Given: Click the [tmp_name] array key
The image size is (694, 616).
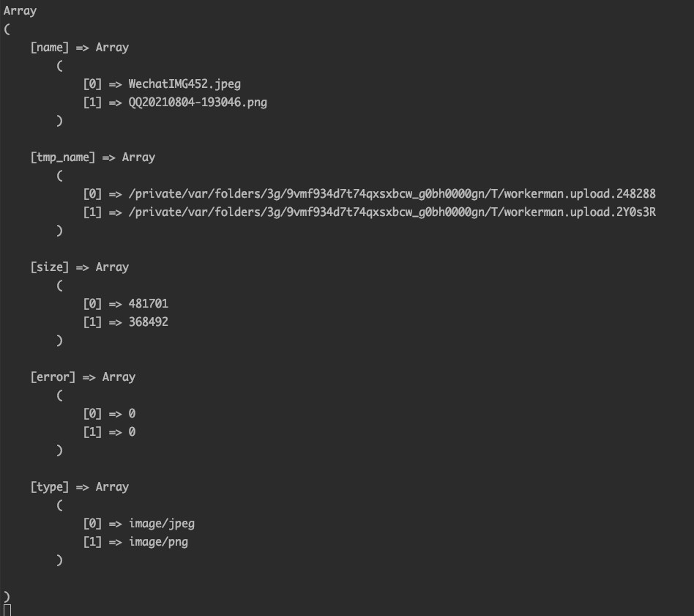Looking at the screenshot, I should click(x=62, y=157).
